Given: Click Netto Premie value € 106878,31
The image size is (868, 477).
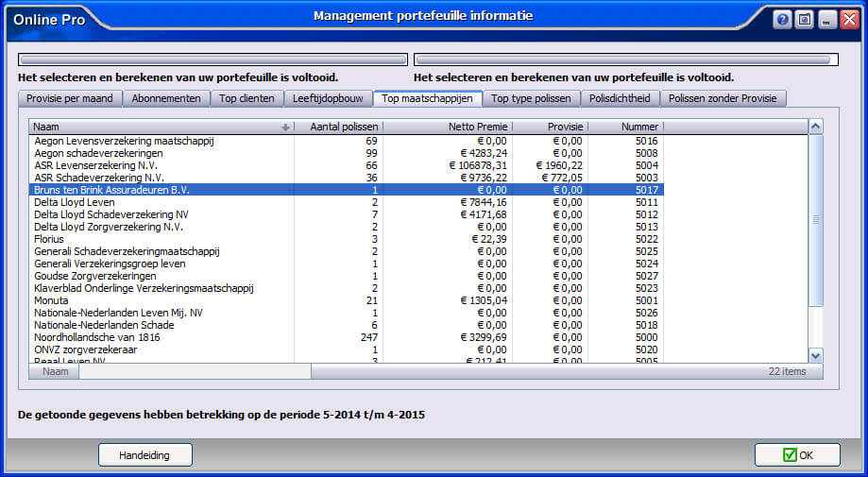Looking at the screenshot, I should pyautogui.click(x=478, y=165).
